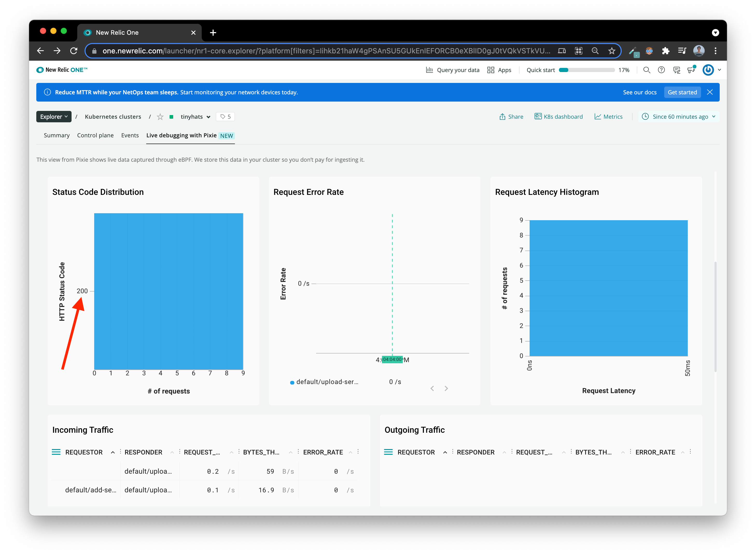Sort Incoming Traffic by REQUESTOR column

coord(84,452)
